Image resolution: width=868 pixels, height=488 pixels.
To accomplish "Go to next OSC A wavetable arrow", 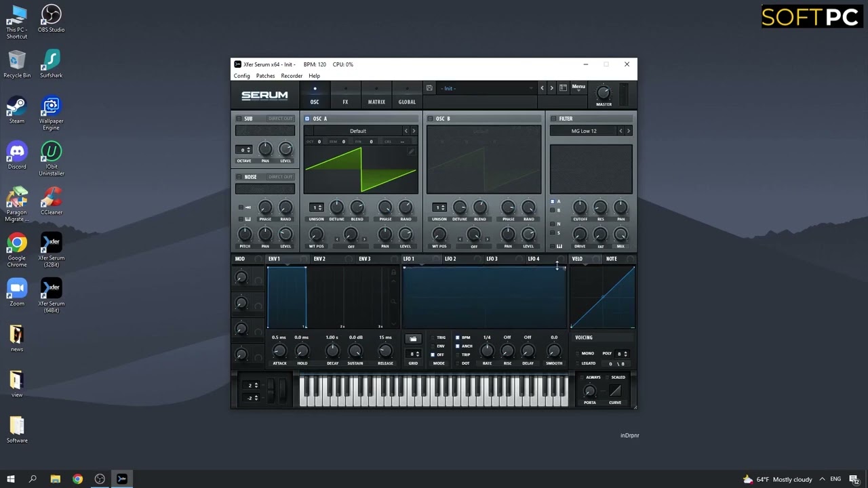I will click(414, 131).
